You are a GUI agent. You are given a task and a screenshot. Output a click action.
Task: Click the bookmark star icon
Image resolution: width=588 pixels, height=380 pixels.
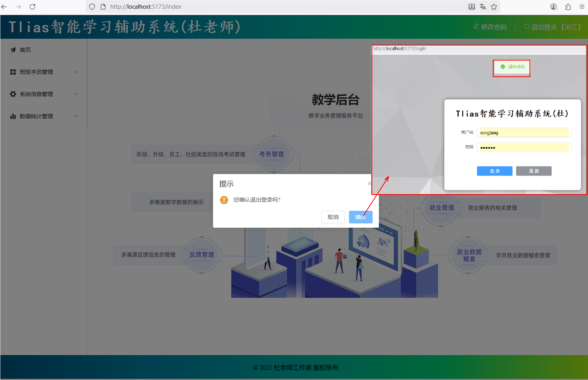[x=494, y=7]
